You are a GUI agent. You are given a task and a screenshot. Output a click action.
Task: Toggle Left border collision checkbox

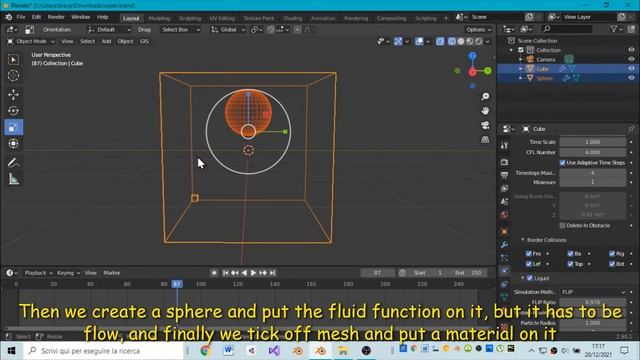pyautogui.click(x=529, y=264)
